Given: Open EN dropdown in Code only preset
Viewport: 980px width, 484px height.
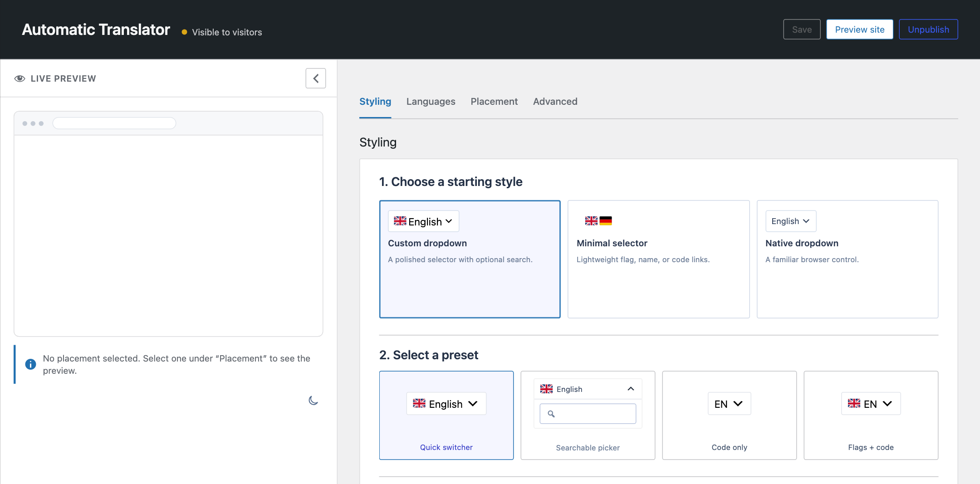Looking at the screenshot, I should click(730, 404).
